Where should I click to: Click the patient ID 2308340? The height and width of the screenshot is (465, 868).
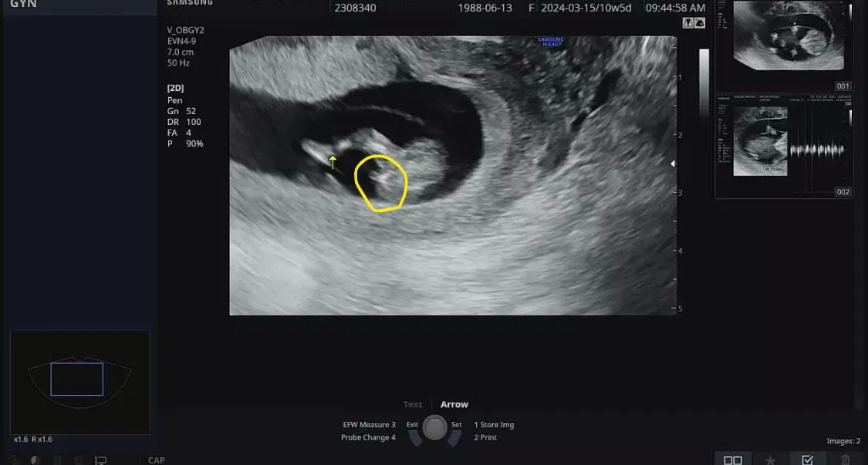(x=355, y=8)
